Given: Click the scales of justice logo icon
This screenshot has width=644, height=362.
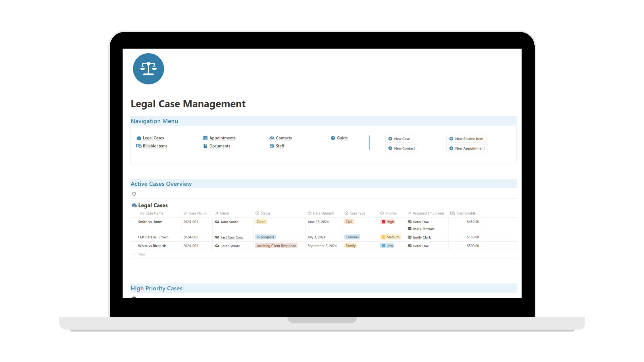Looking at the screenshot, I should tap(148, 69).
